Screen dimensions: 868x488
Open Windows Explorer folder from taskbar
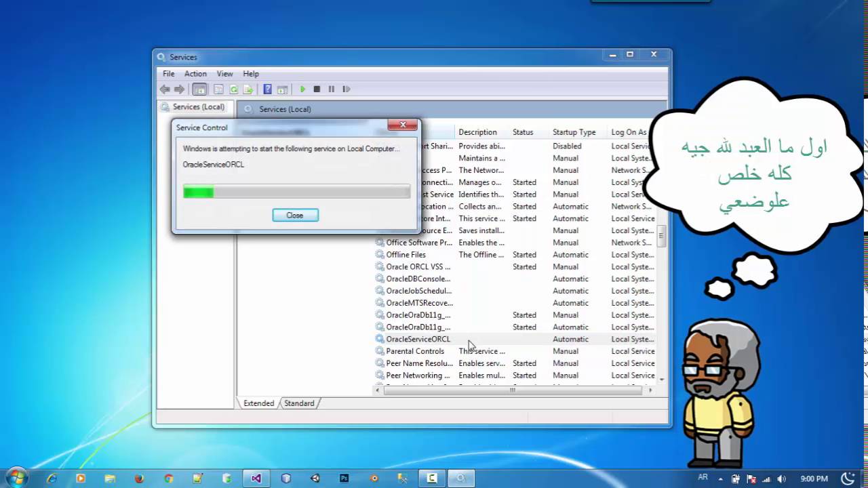point(110,478)
